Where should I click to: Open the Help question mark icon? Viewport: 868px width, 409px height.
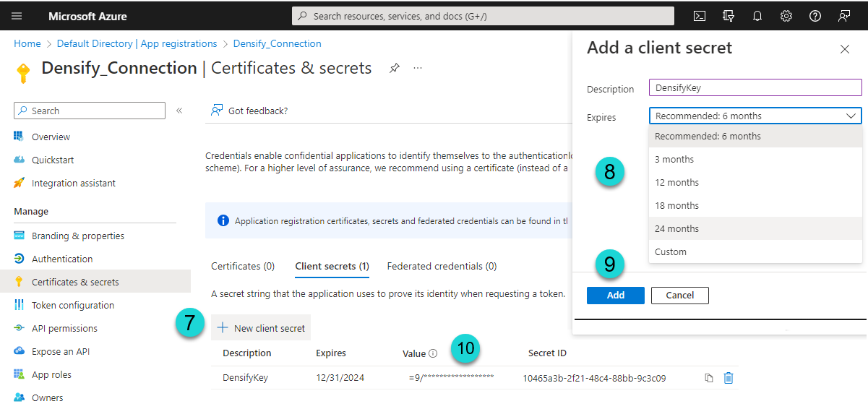(815, 16)
